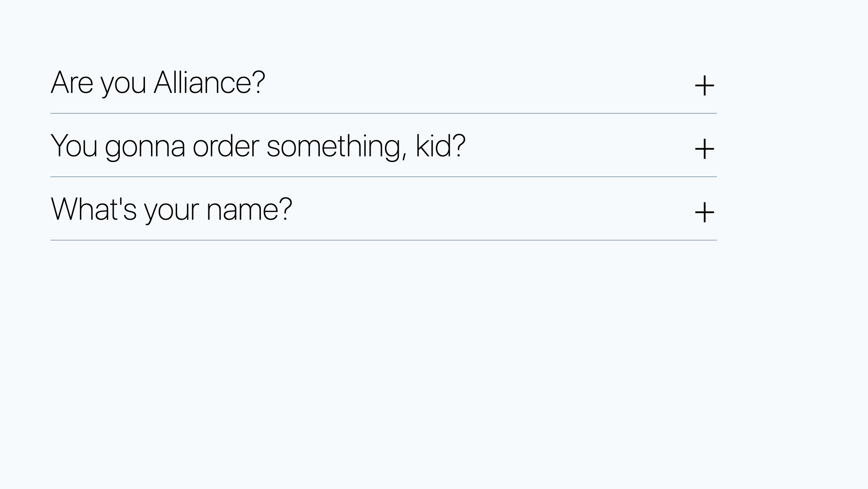The image size is (868, 489).
Task: Select the "Are you Alliance?" question text
Action: tap(158, 83)
